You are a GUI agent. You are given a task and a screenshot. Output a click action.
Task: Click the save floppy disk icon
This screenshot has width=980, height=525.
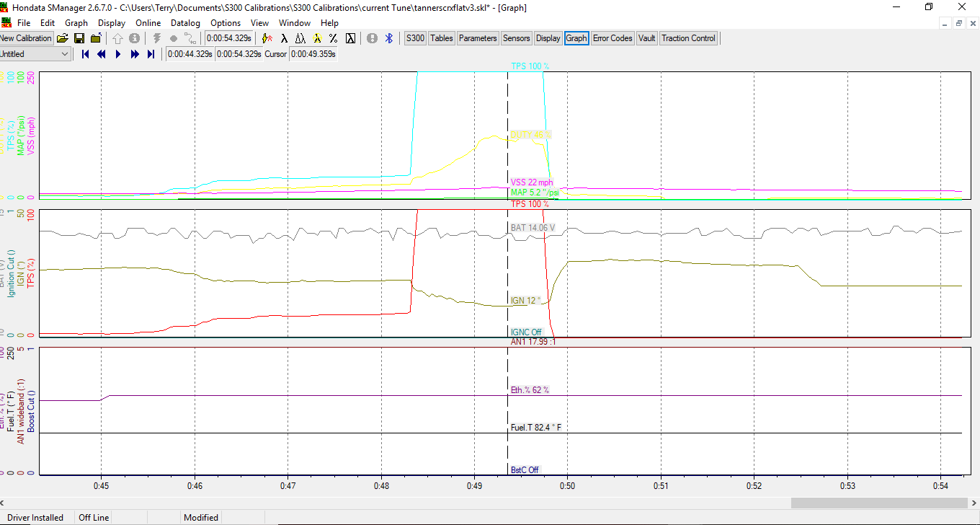[x=79, y=38]
